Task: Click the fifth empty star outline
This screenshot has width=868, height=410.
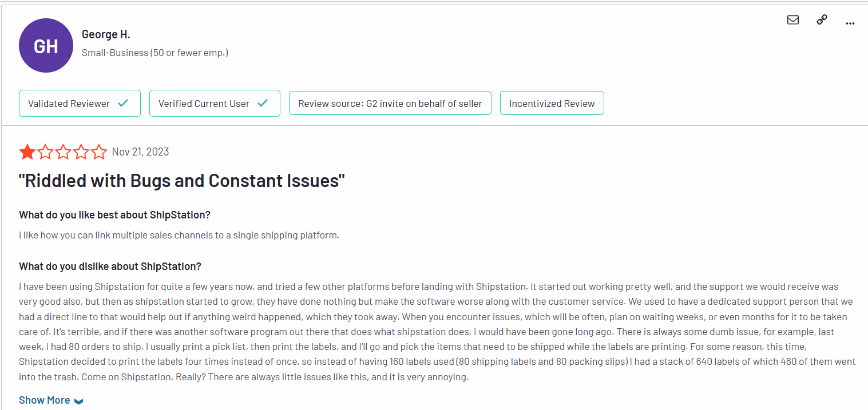Action: (x=100, y=152)
